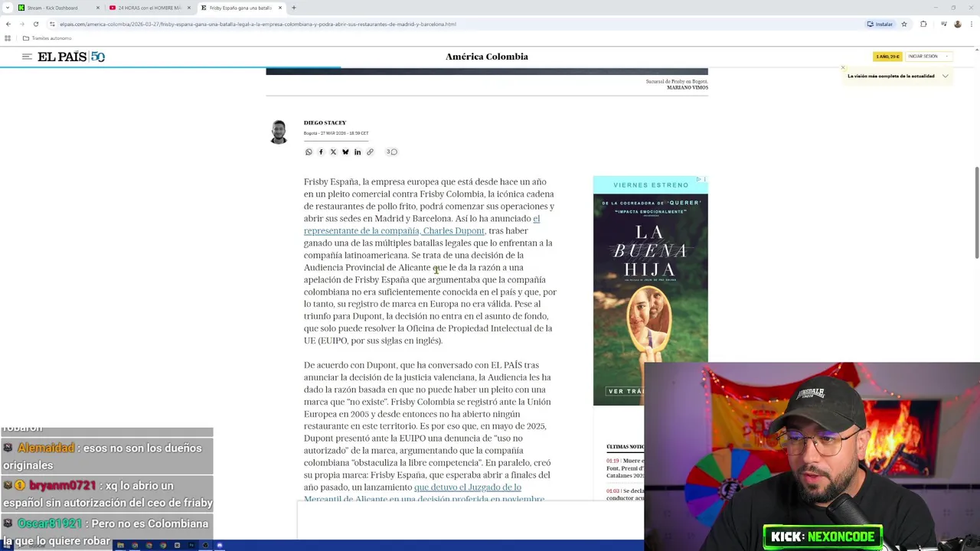Click the MARIANO VIMOS photo credit
This screenshot has width=980, height=551.
pyautogui.click(x=688, y=87)
